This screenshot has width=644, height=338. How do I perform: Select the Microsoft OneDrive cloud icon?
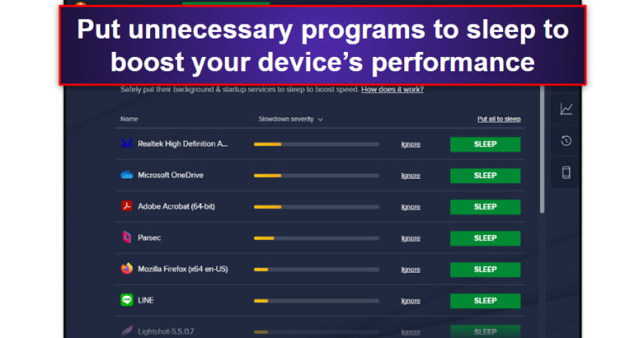[127, 175]
